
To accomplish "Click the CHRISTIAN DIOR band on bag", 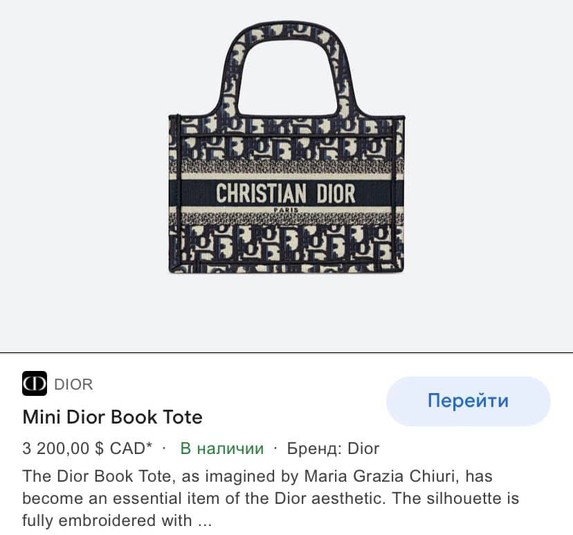I will (286, 193).
